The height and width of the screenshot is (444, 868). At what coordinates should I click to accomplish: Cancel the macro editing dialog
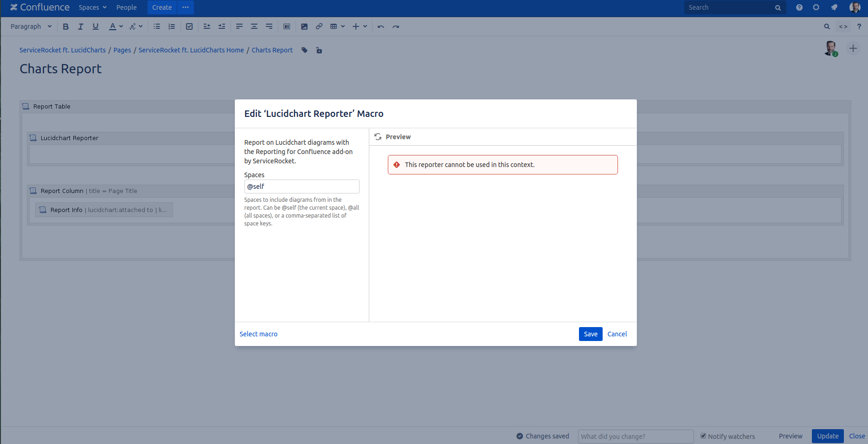[617, 334]
